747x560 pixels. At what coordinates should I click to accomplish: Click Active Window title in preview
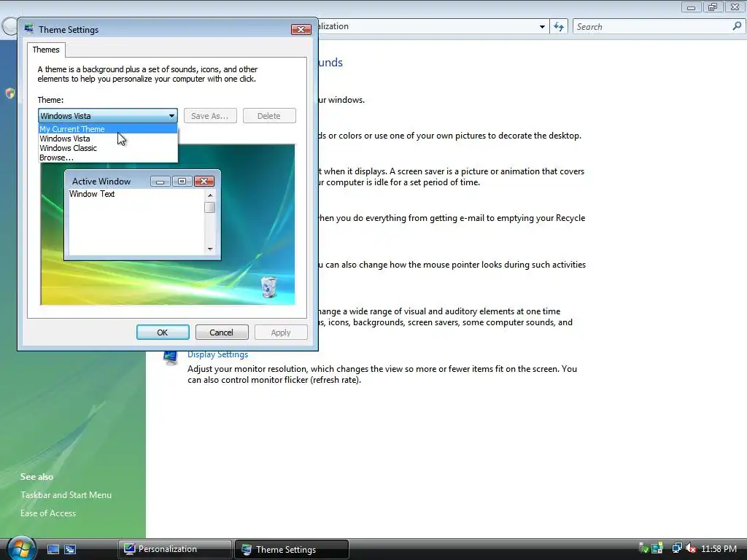(x=101, y=182)
